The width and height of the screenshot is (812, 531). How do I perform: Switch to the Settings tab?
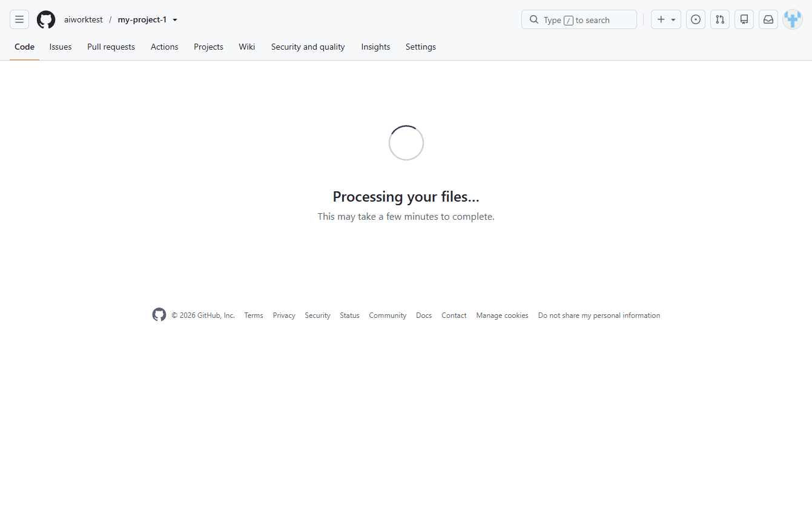(421, 47)
